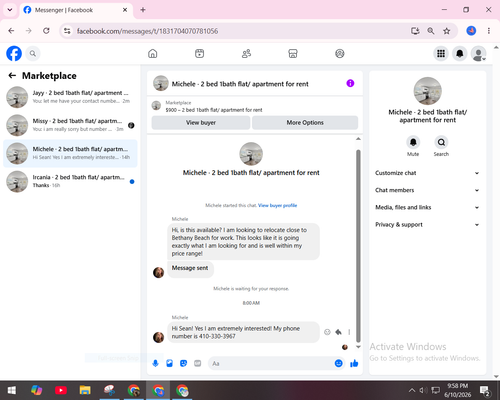Open the Friends icon in top navigation
Viewport: 500px width, 400px height.
[246, 53]
